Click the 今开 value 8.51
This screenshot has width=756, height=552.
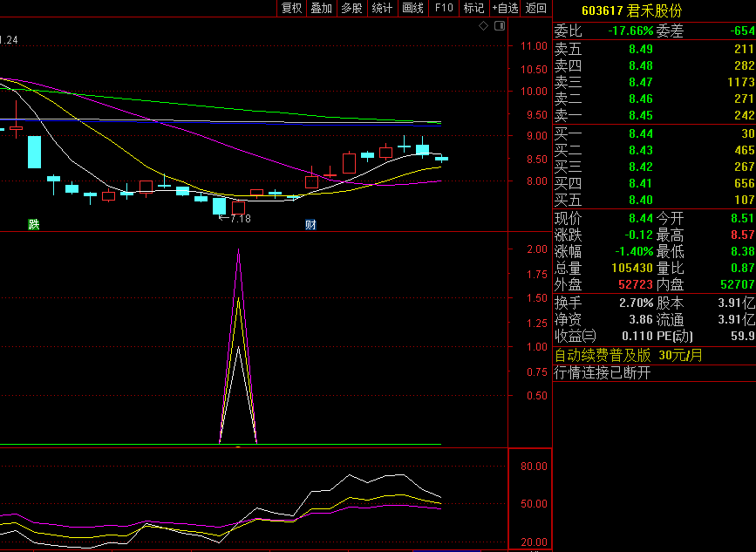743,218
